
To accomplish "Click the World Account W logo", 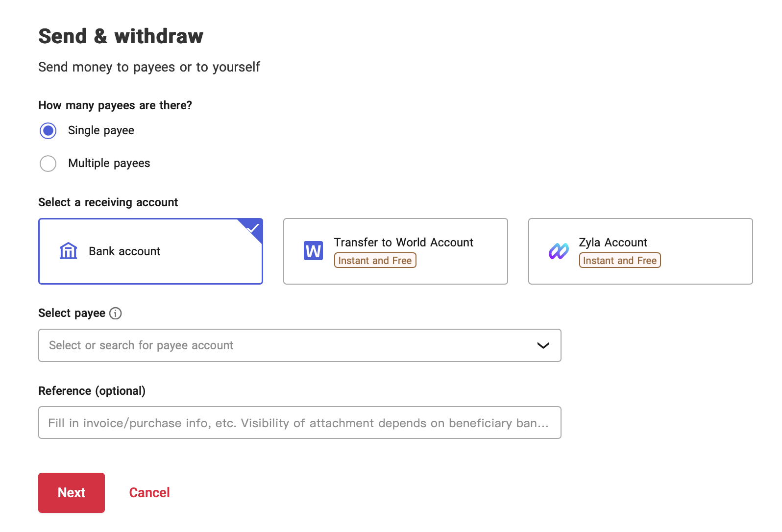I will (x=313, y=251).
